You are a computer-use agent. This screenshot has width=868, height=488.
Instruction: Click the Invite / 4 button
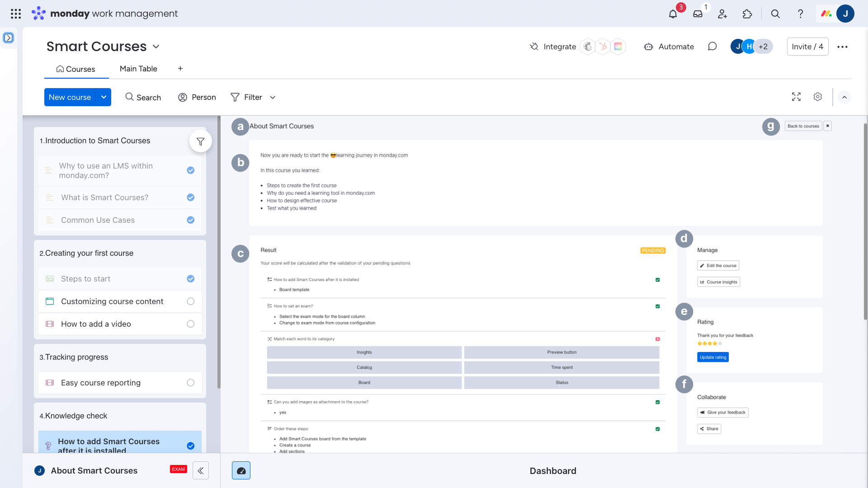click(x=807, y=47)
